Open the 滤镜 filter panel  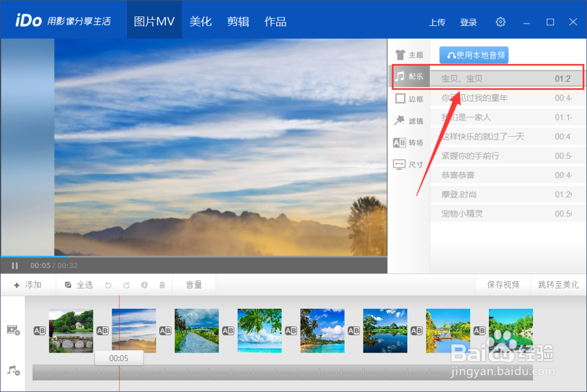[409, 120]
